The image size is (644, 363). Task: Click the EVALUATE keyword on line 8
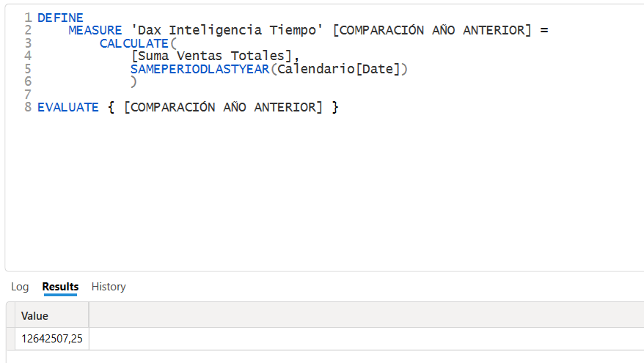point(67,107)
